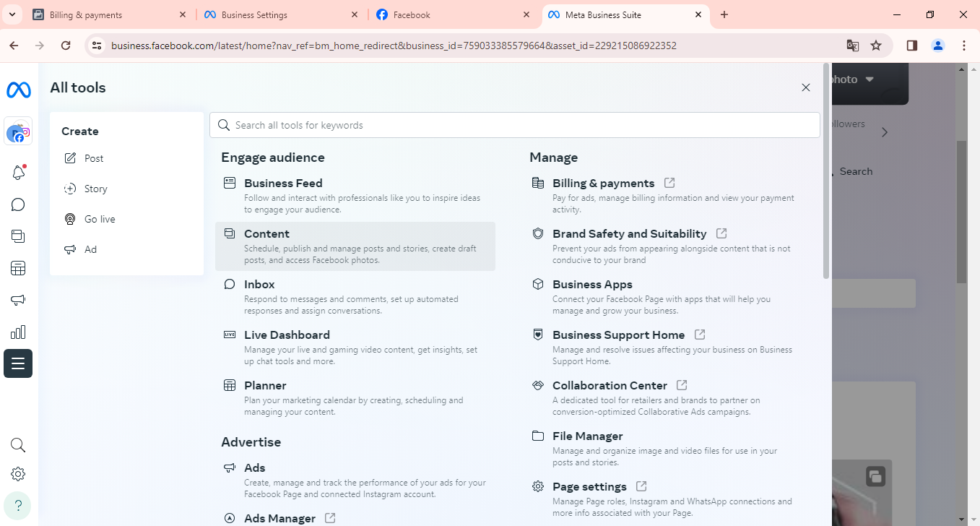Click the page vertical scrollbar

(x=961, y=212)
